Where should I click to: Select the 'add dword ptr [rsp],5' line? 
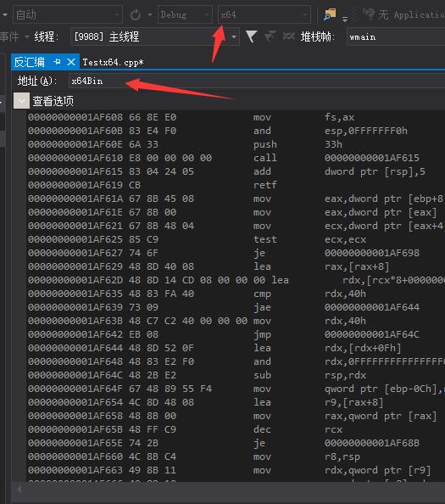coord(236,171)
